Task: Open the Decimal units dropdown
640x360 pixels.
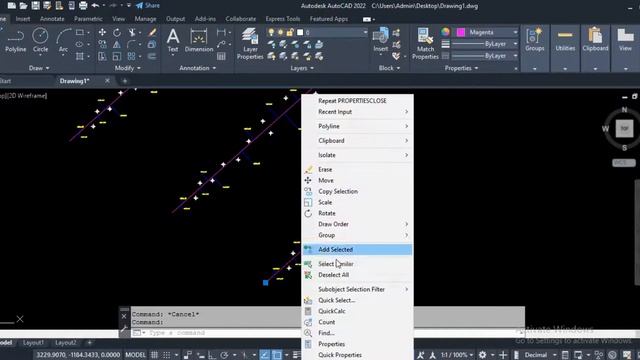Action: click(x=540, y=355)
